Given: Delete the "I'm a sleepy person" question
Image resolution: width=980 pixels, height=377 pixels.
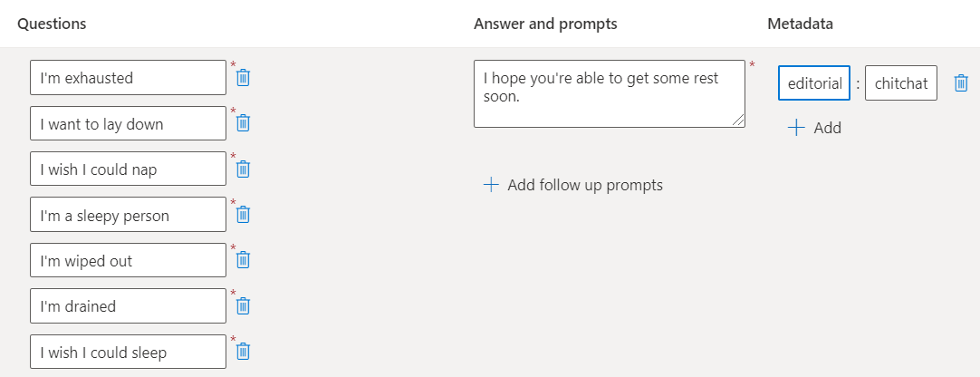Looking at the screenshot, I should 243,215.
